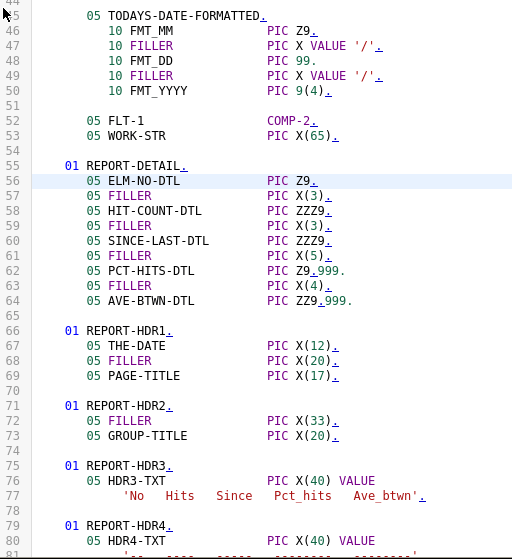Click the X(17) picture clause
The width and height of the screenshot is (512, 559).
pos(313,376)
